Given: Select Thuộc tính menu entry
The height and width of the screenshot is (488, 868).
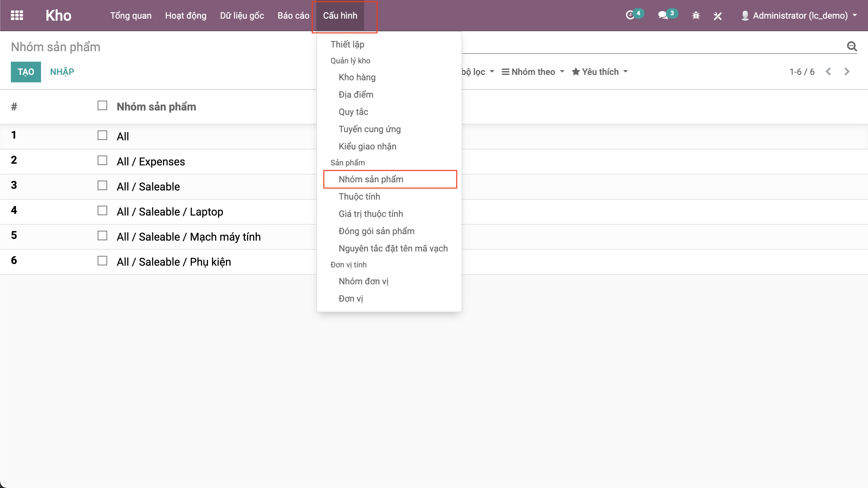Looking at the screenshot, I should pos(359,197).
